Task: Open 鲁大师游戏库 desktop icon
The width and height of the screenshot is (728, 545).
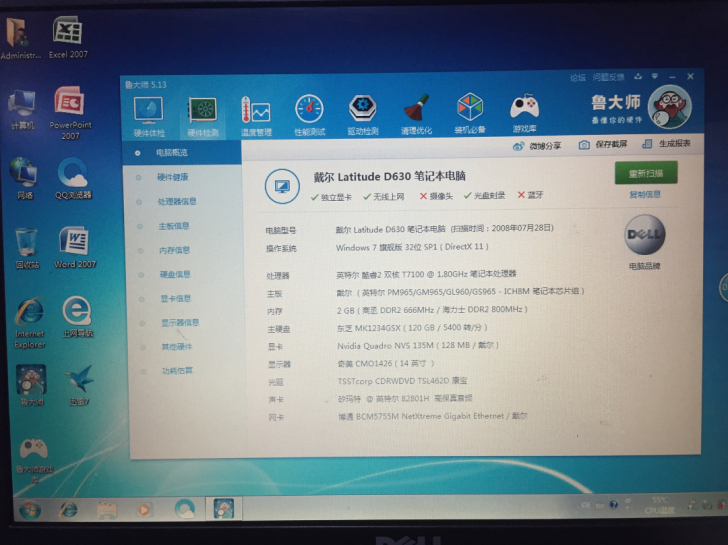Action: click(34, 460)
